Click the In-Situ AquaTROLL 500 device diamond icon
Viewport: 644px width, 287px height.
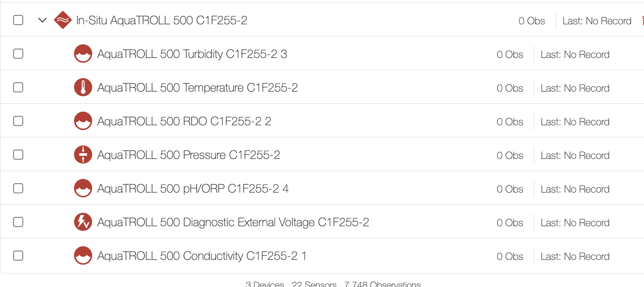[63, 20]
